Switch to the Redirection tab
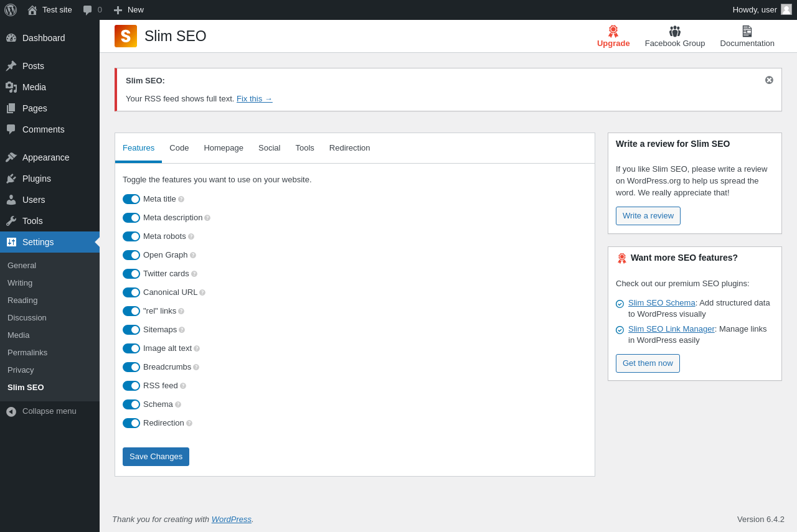Image resolution: width=797 pixels, height=532 pixels. tap(349, 148)
